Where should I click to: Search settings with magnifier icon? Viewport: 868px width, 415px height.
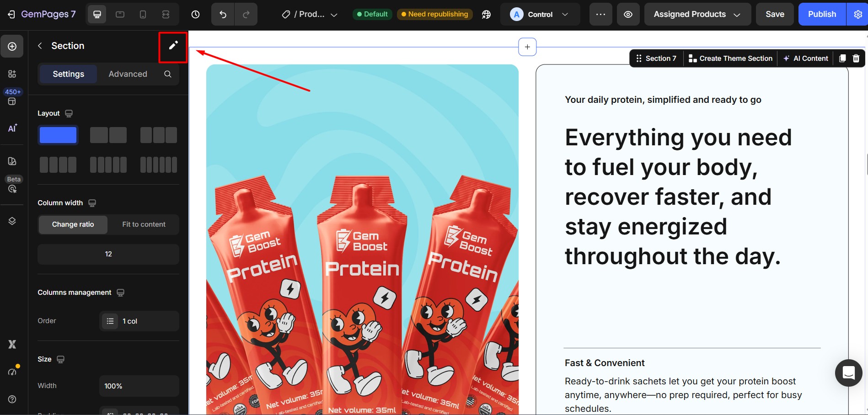tap(168, 74)
